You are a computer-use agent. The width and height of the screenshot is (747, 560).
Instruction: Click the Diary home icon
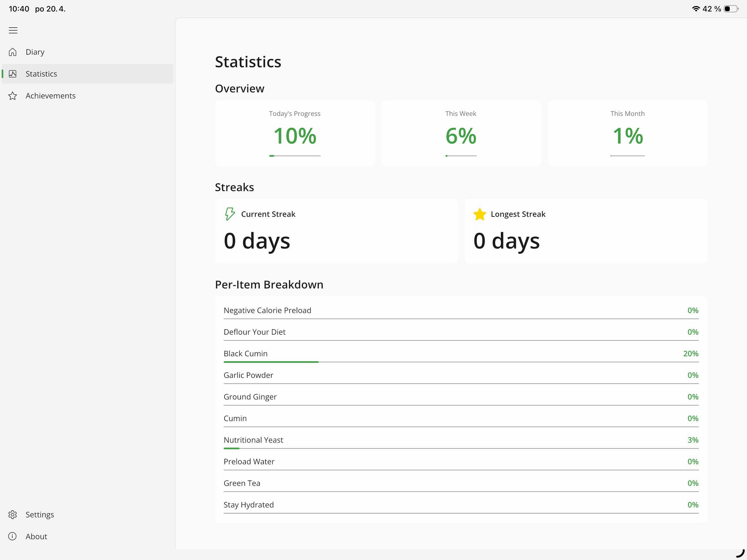(13, 52)
